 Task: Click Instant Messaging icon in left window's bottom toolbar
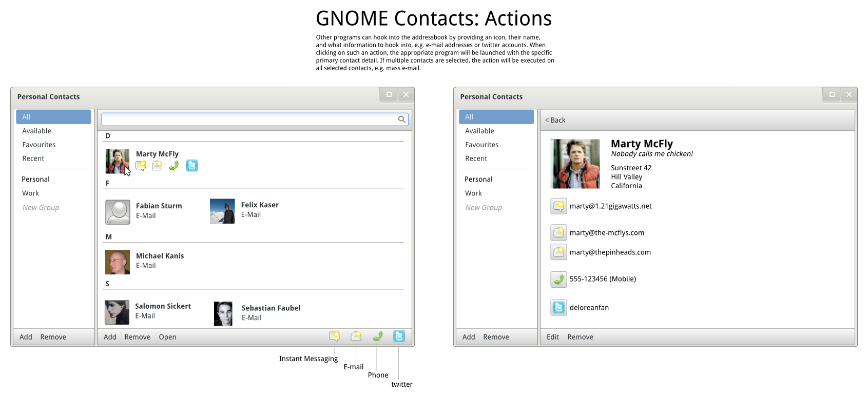click(335, 336)
